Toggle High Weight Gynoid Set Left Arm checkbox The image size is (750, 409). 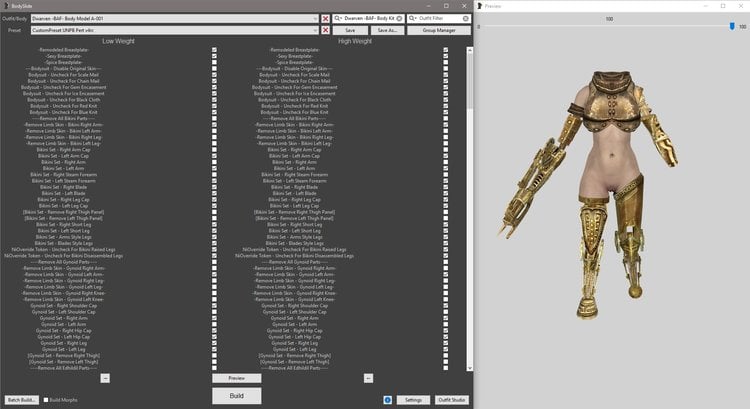tap(446, 324)
